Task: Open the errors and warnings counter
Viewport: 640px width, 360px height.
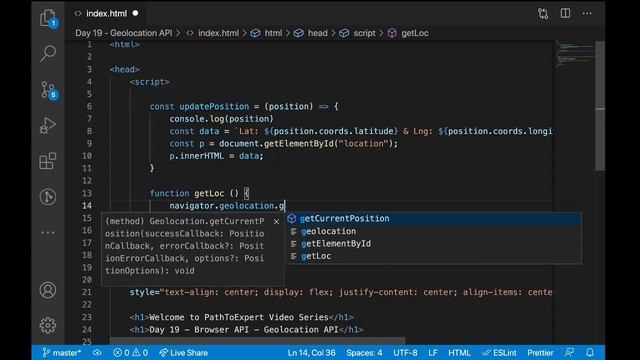Action: point(131,353)
